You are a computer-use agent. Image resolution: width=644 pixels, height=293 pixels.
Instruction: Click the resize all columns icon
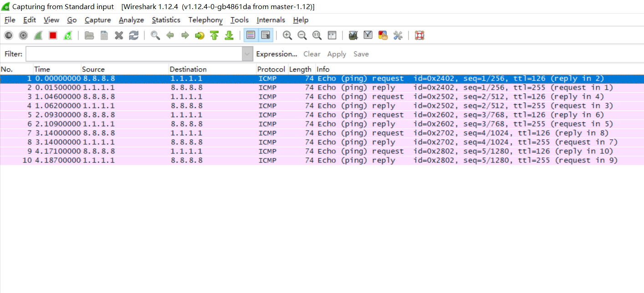332,35
